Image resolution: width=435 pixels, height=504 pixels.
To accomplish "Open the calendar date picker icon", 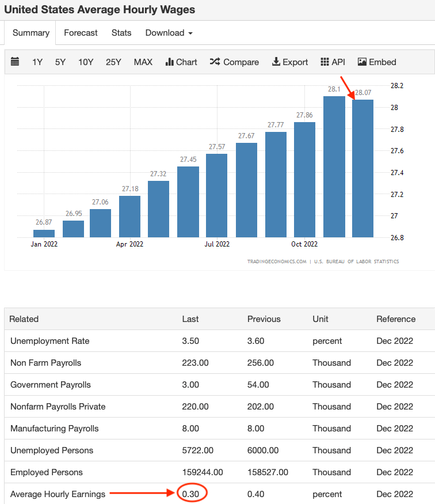I will point(15,62).
